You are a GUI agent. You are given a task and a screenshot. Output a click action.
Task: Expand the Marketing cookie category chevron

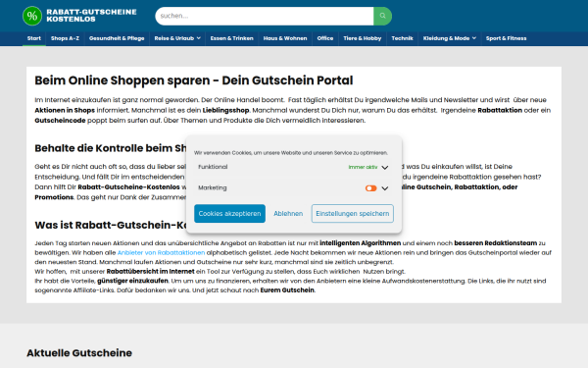pos(385,188)
